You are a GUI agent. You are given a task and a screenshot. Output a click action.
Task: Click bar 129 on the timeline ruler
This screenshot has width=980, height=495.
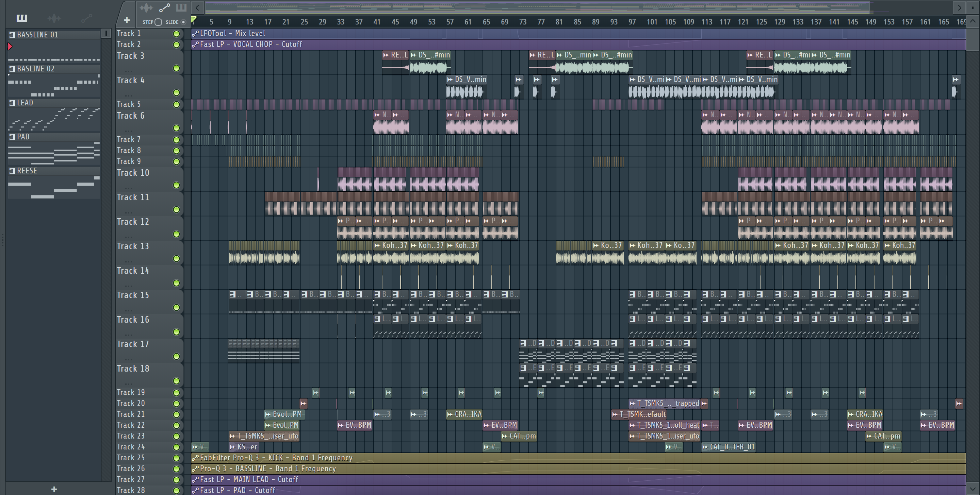(x=780, y=22)
